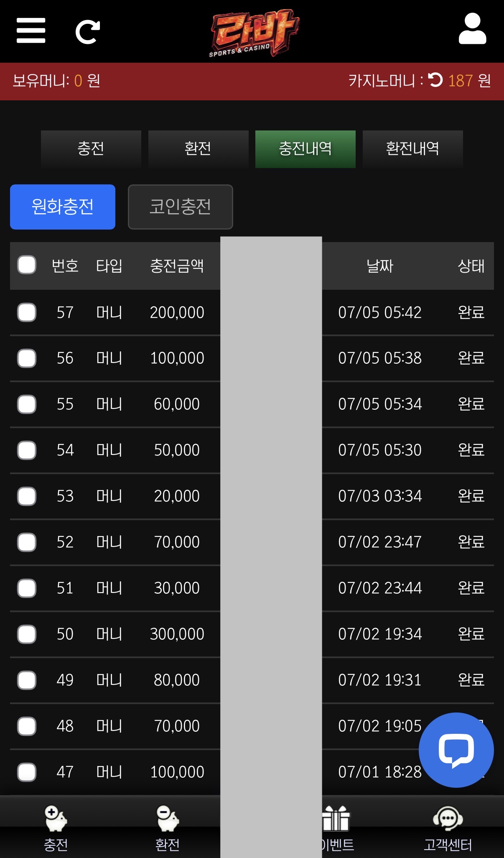Select the 코인충전 button
The image size is (504, 858).
(x=181, y=207)
